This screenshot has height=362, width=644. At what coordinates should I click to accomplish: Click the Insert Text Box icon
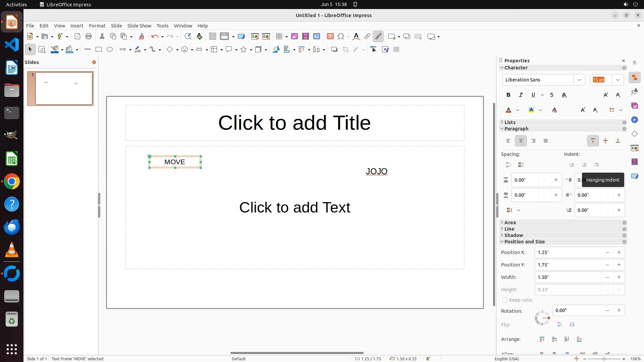pos(330,37)
